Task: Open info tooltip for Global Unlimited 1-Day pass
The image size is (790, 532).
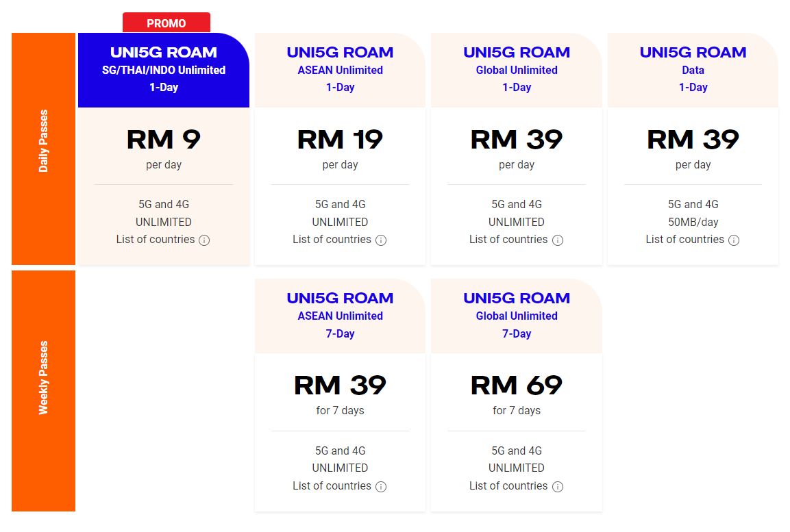Action: click(x=558, y=240)
